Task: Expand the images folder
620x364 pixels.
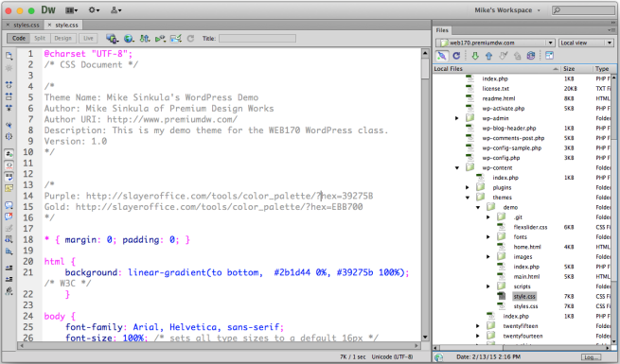Action: 488,256
